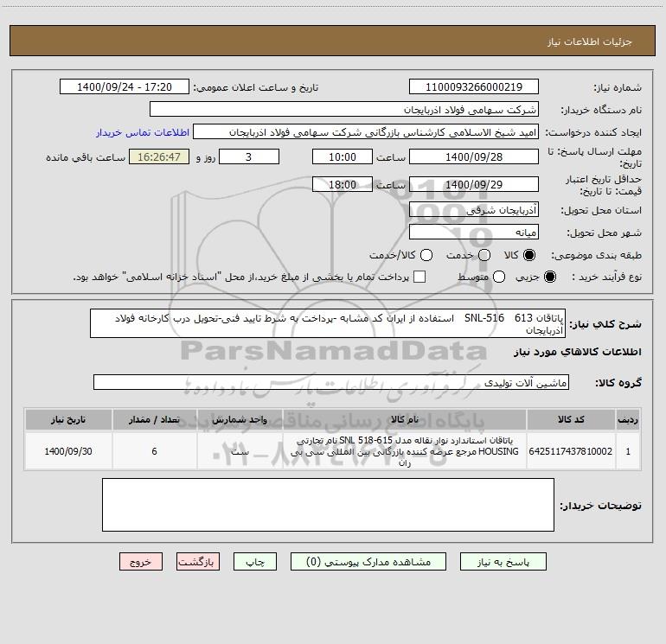Open the اطلاعات تماس خریدار link
The image size is (666, 644).
(143, 132)
